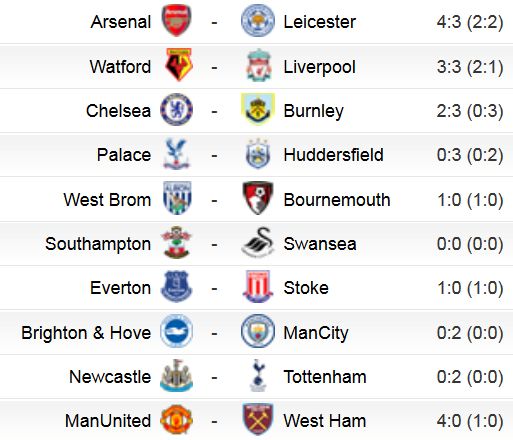Open the Chelsea club badge
Screen dimensions: 513x440
click(x=176, y=109)
